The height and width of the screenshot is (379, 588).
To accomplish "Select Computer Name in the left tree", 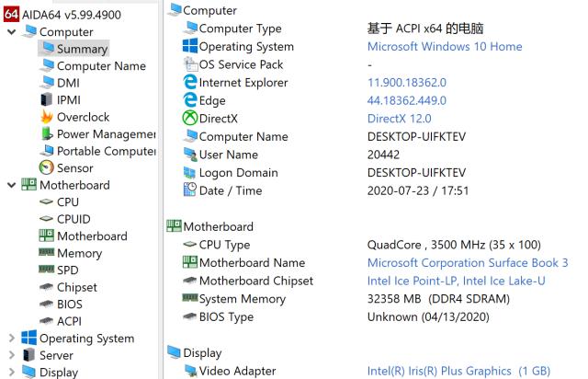I will click(101, 66).
